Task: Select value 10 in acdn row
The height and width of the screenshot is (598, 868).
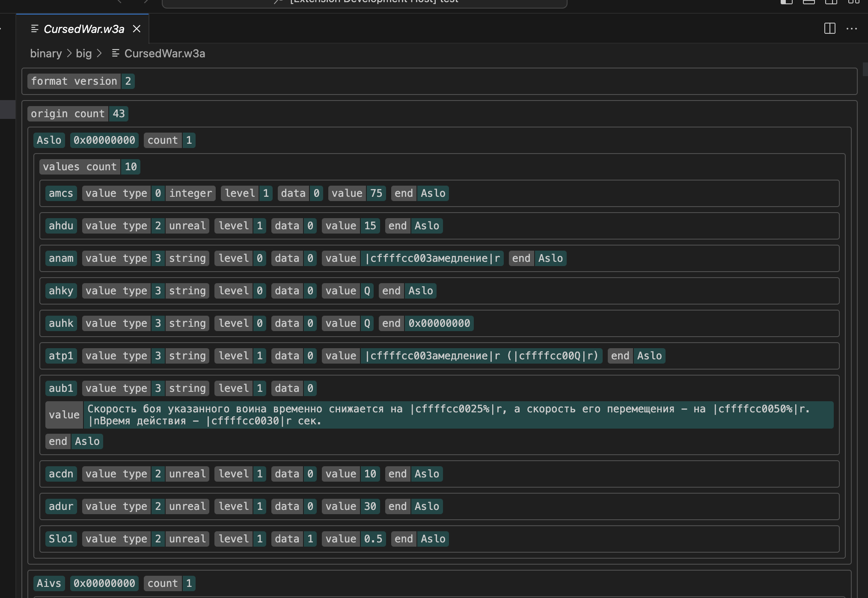Action: [370, 474]
